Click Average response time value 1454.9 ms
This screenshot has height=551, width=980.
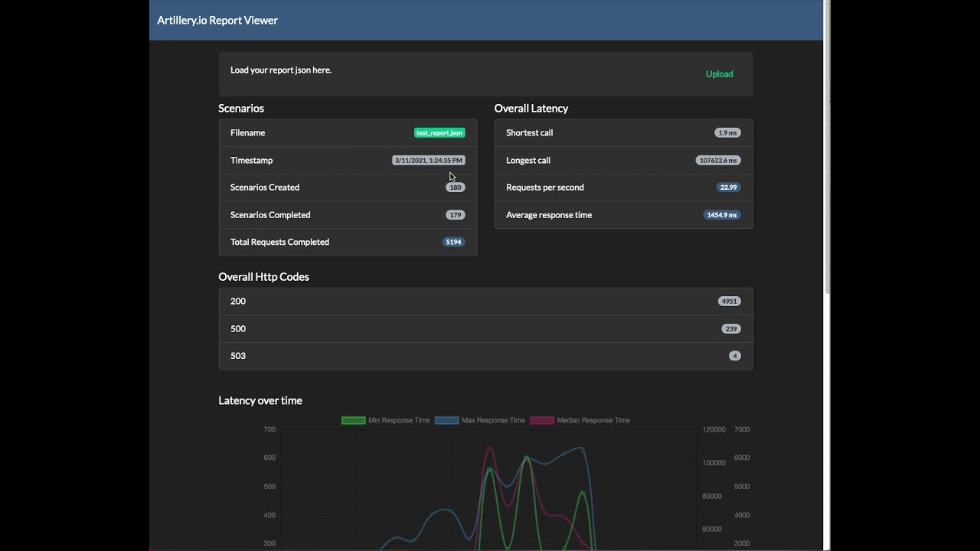pyautogui.click(x=722, y=215)
